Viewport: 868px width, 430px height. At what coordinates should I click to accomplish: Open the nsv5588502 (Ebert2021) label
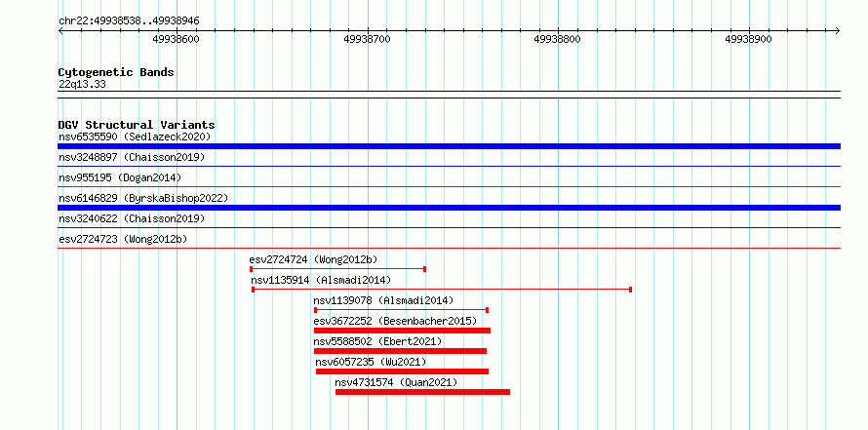point(378,341)
